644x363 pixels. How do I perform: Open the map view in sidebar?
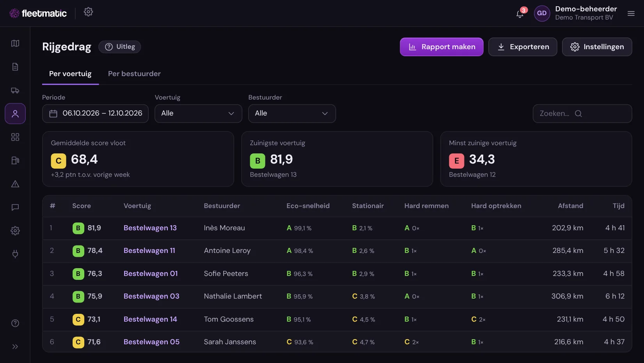coord(15,43)
